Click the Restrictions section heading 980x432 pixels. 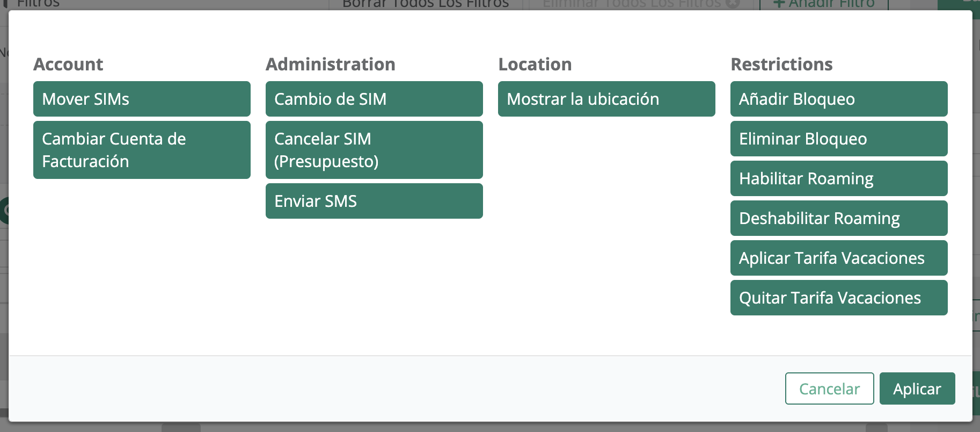pyautogui.click(x=781, y=64)
